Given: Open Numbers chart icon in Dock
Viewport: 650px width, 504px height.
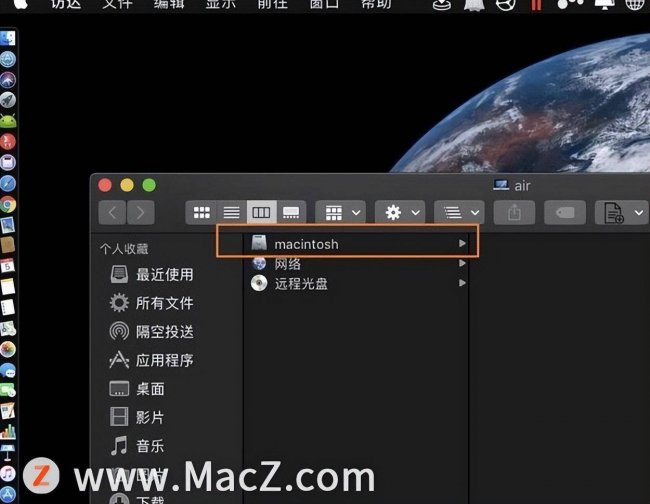Looking at the screenshot, I should click(x=7, y=432).
